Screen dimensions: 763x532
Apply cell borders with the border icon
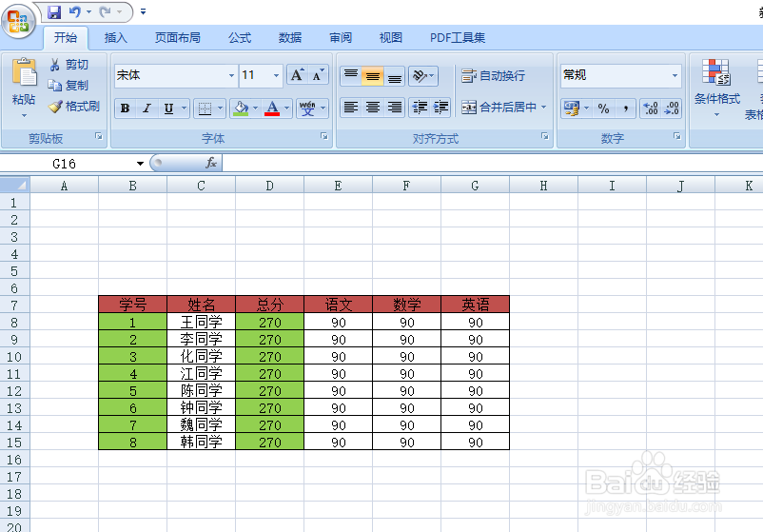point(205,108)
